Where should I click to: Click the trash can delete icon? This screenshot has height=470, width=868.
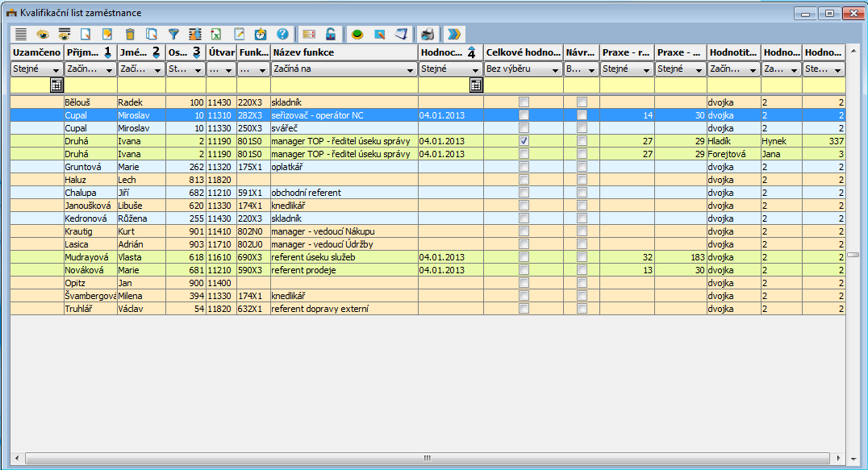click(130, 34)
